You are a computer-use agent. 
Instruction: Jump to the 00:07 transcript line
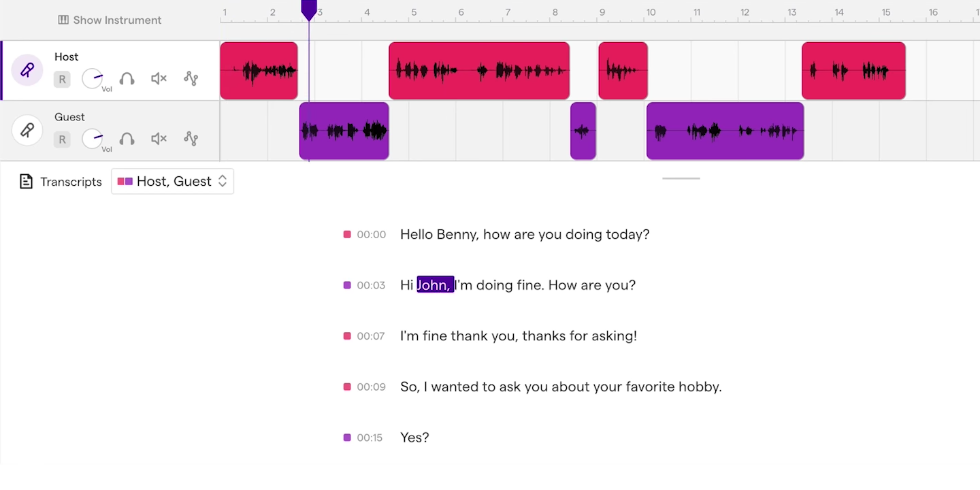[371, 336]
